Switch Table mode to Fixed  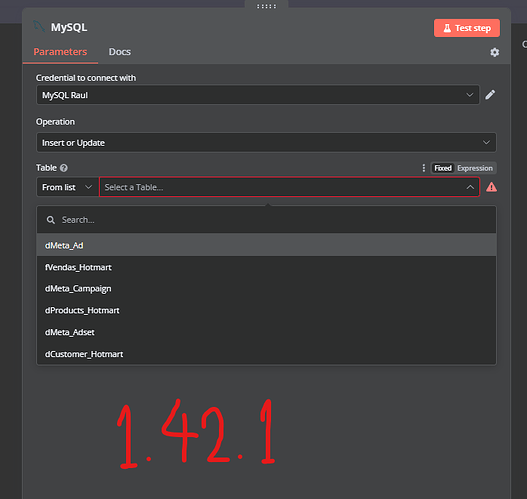[x=443, y=168]
